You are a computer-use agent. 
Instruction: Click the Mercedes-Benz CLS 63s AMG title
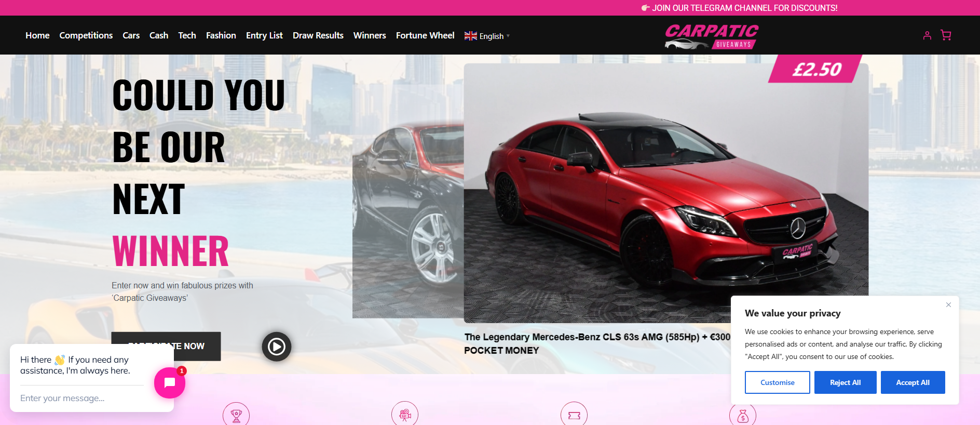pyautogui.click(x=597, y=343)
